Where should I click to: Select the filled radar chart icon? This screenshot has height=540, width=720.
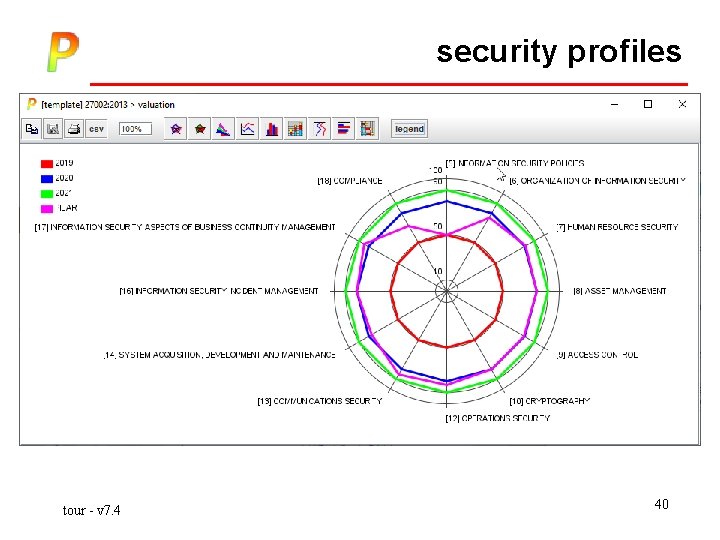(x=200, y=129)
